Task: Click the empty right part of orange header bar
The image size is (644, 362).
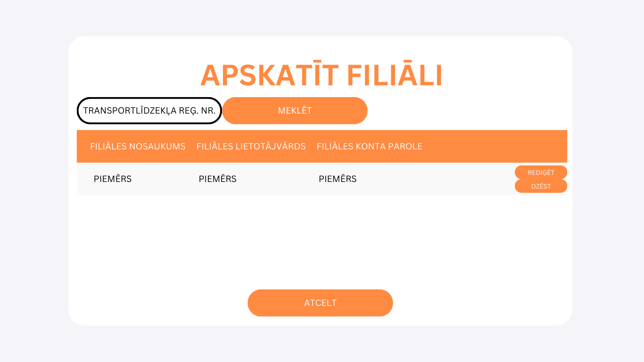Action: [495, 147]
